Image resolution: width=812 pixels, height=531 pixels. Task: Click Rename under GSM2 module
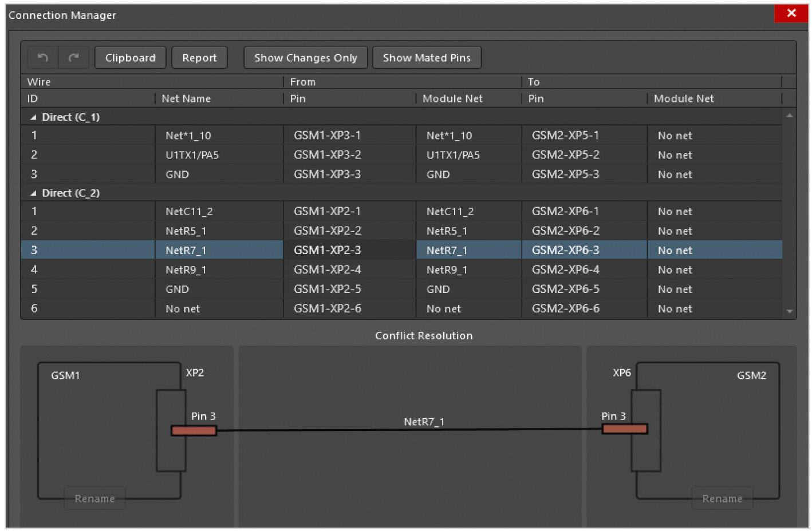(722, 498)
